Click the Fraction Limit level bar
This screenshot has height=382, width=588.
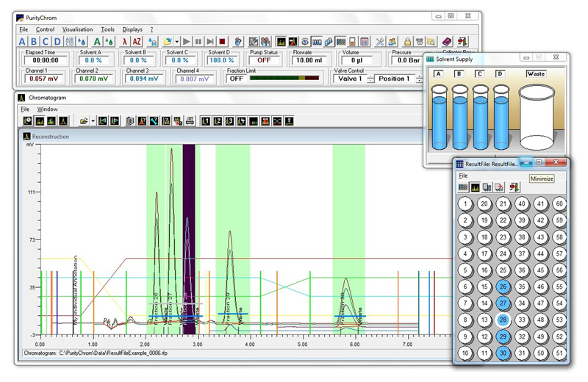point(286,79)
